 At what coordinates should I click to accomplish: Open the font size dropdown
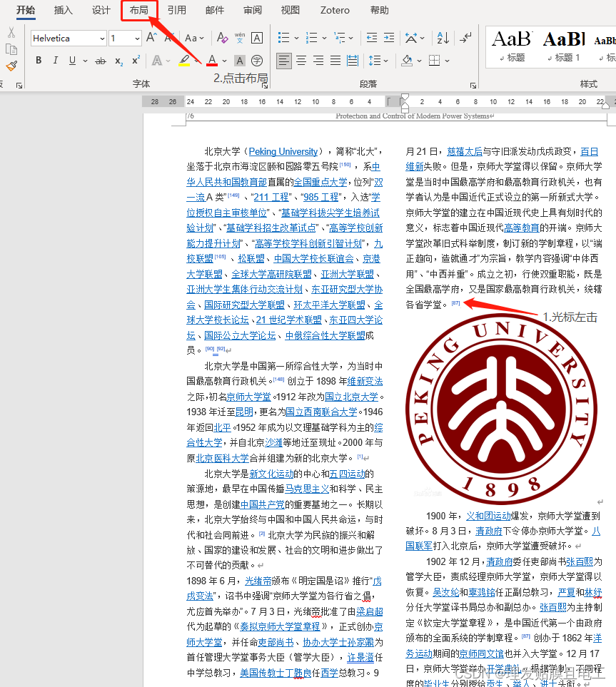pyautogui.click(x=137, y=39)
